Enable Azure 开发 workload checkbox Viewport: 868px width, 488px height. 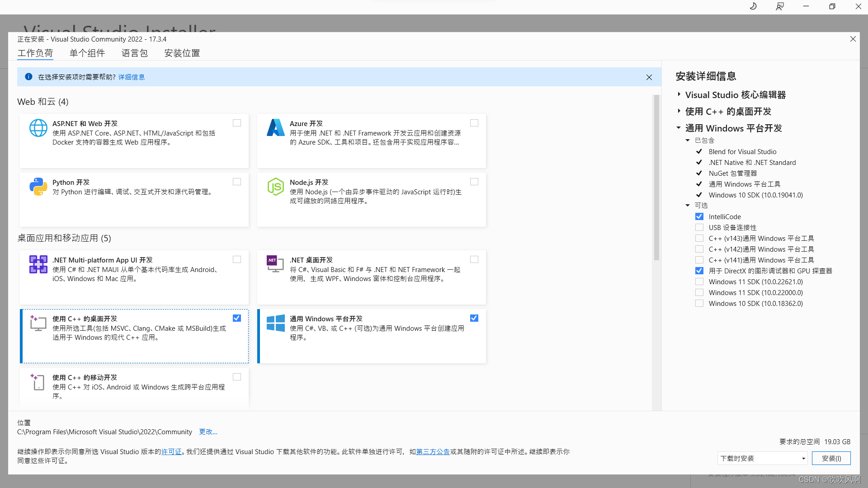pyautogui.click(x=474, y=123)
